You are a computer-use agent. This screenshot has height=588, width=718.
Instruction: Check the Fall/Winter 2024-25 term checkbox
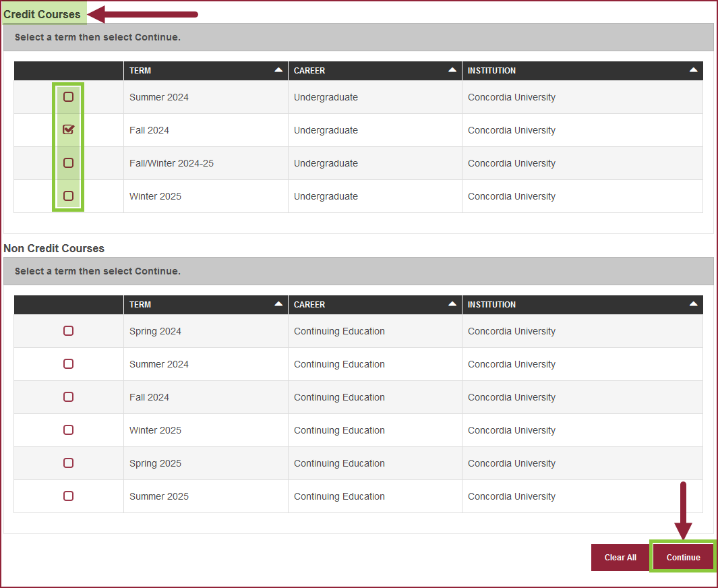pyautogui.click(x=68, y=163)
